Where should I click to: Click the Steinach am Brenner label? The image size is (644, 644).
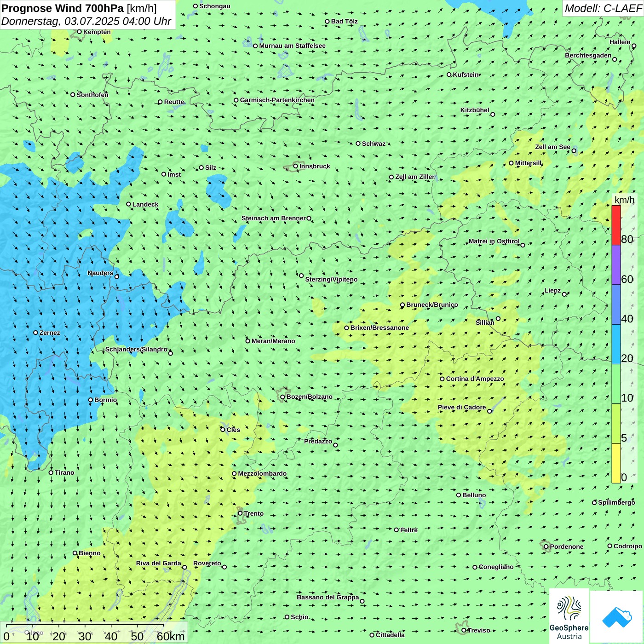(x=273, y=218)
